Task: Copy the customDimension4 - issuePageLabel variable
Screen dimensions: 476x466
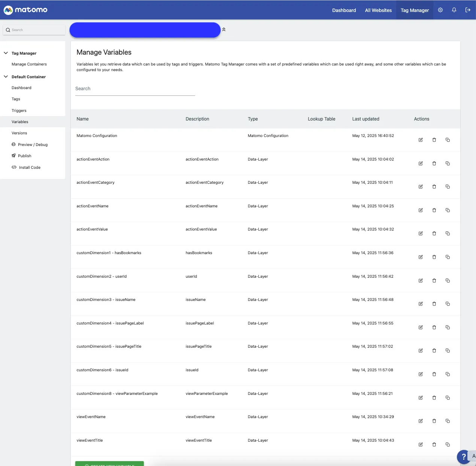Action: (448, 328)
